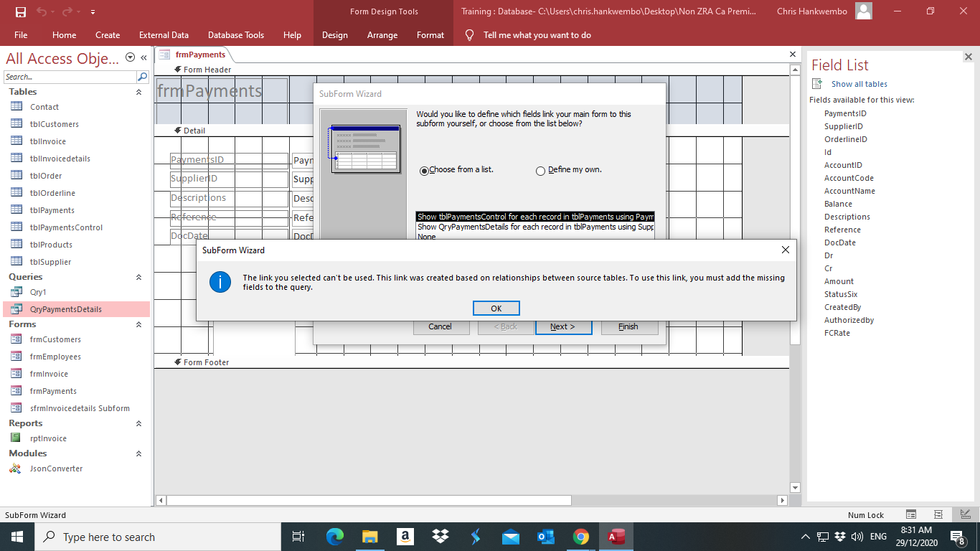The height and width of the screenshot is (551, 980).
Task: Close the frmPayments document tab
Action: 793,55
